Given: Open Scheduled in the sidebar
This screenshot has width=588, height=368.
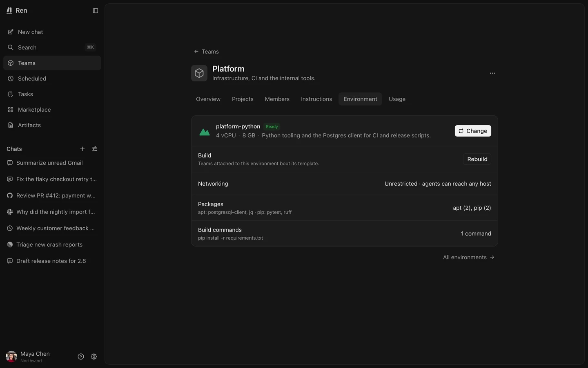Looking at the screenshot, I should click(52, 79).
